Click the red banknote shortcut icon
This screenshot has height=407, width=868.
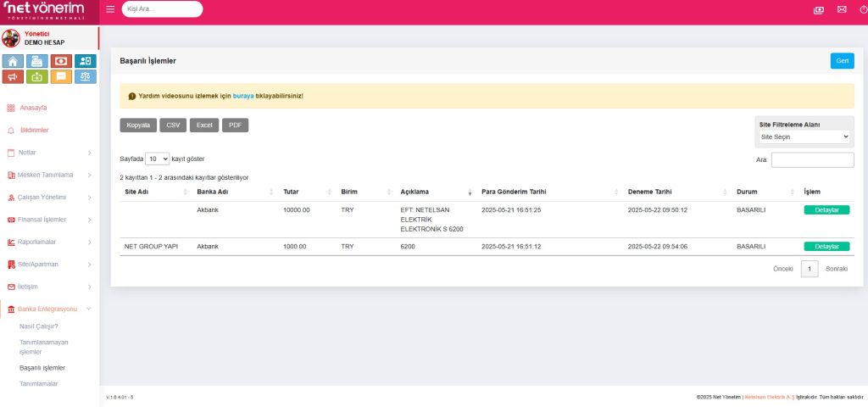[61, 61]
